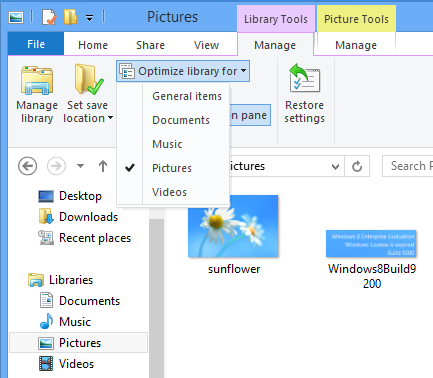
Task: Click the sunflower file name label
Action: 234,269
